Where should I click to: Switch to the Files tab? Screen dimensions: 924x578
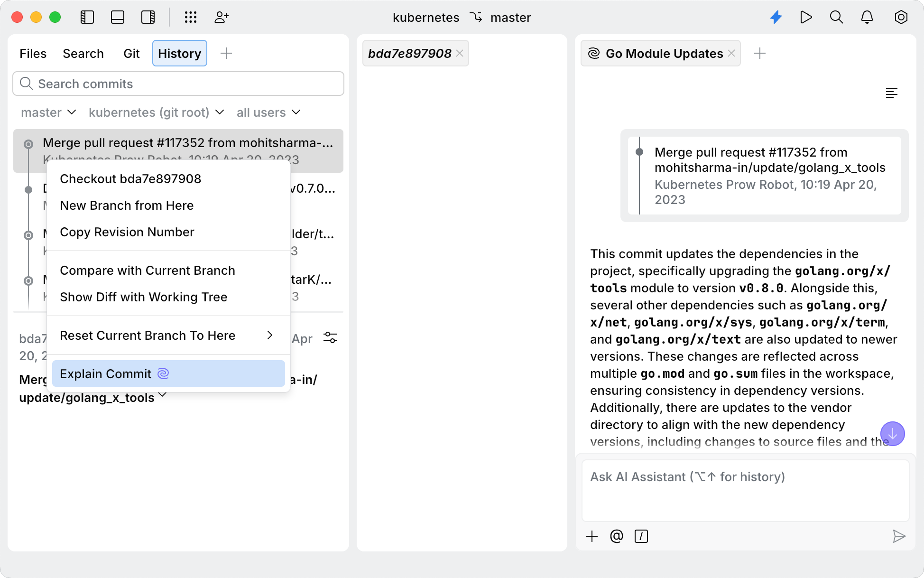point(33,54)
